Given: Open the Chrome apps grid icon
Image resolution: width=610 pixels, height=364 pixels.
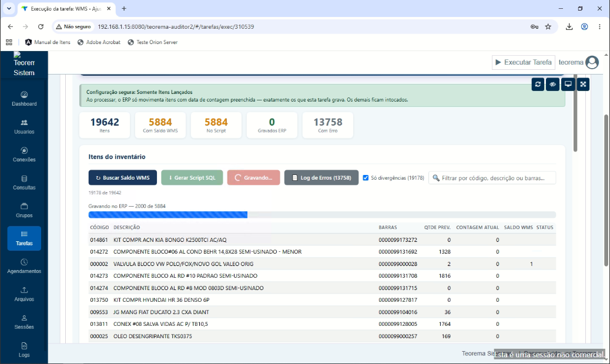Looking at the screenshot, I should (x=9, y=42).
